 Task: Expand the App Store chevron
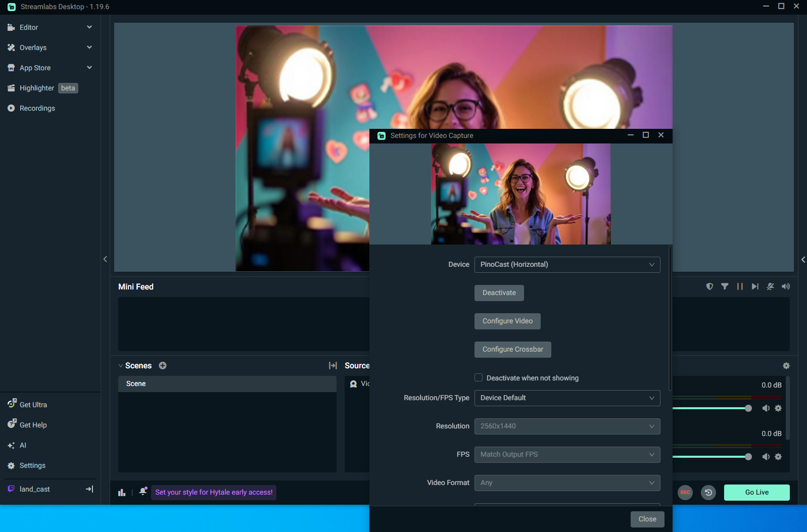[x=89, y=68]
